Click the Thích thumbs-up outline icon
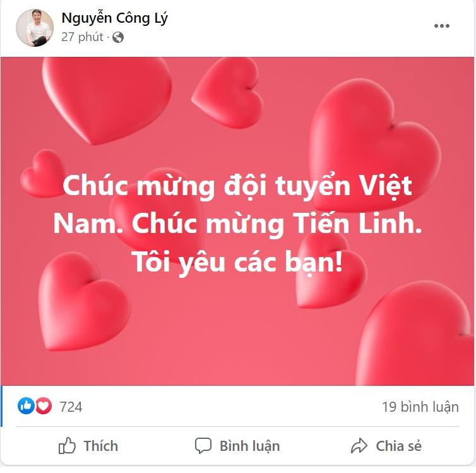Screen dimensions: 476x473 (x=67, y=446)
